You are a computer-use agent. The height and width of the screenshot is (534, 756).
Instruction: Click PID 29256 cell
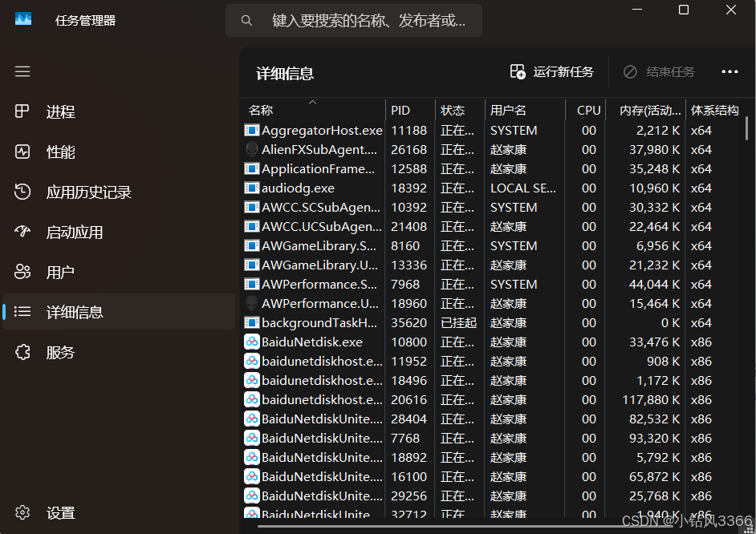click(408, 496)
